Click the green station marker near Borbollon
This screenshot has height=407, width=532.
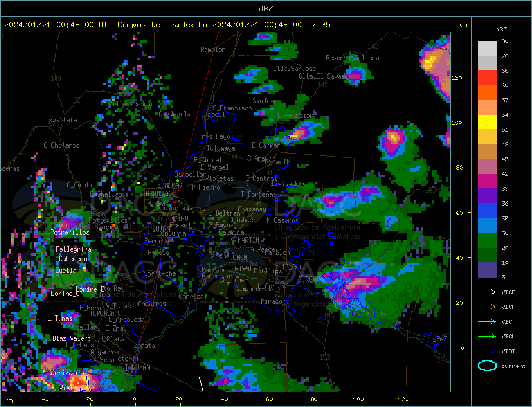178,180
